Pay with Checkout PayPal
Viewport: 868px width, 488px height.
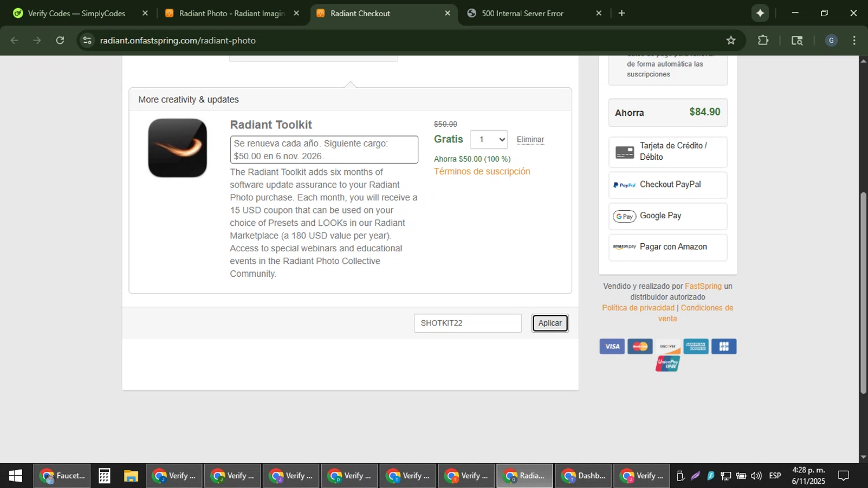[x=668, y=185]
